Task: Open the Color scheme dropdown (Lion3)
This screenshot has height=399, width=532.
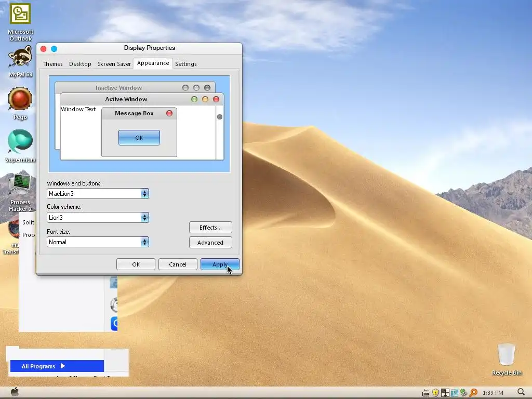Action: (x=98, y=218)
